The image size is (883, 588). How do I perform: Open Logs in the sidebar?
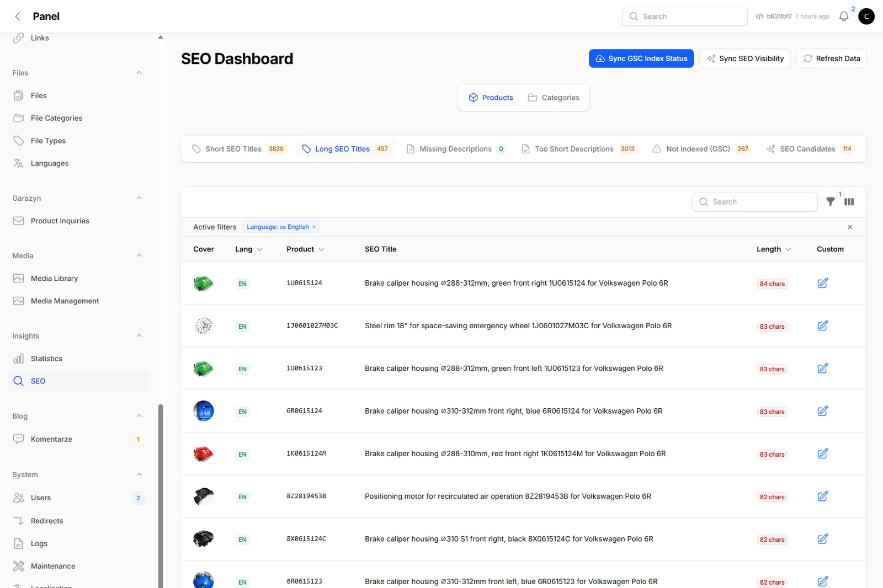pyautogui.click(x=78, y=543)
